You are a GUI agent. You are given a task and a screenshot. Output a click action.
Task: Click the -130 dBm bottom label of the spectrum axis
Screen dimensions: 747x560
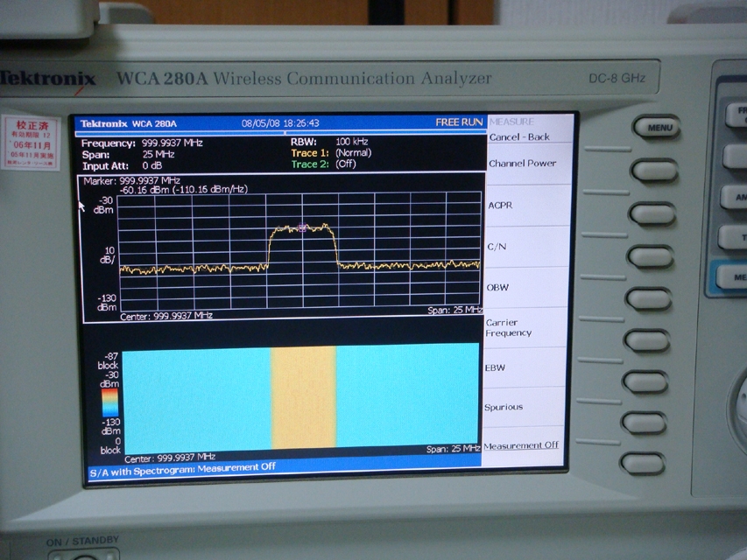coord(107,303)
